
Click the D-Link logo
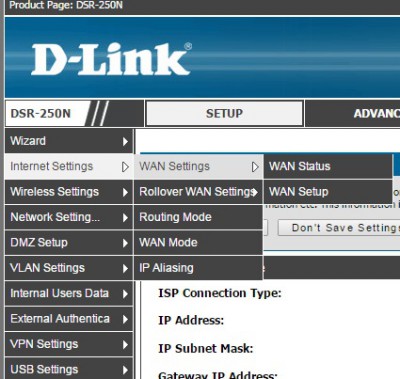[112, 59]
